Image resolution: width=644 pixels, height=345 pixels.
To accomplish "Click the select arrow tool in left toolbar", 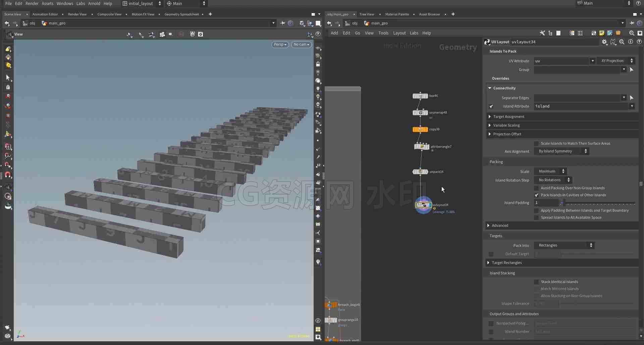I will point(8,78).
